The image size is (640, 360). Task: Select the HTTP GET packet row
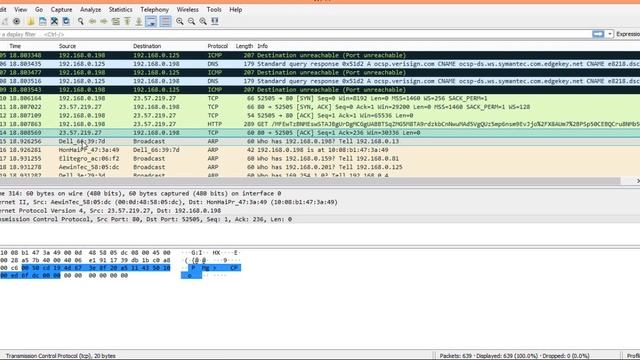coord(320,124)
